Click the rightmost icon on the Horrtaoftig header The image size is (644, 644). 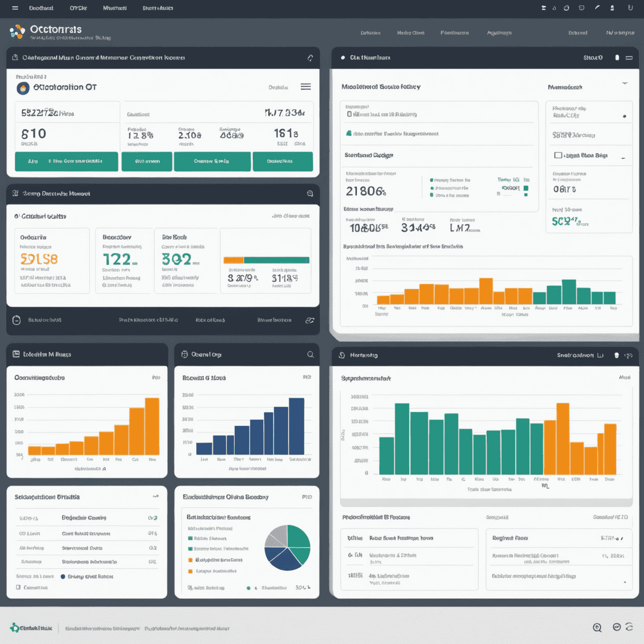(x=628, y=356)
